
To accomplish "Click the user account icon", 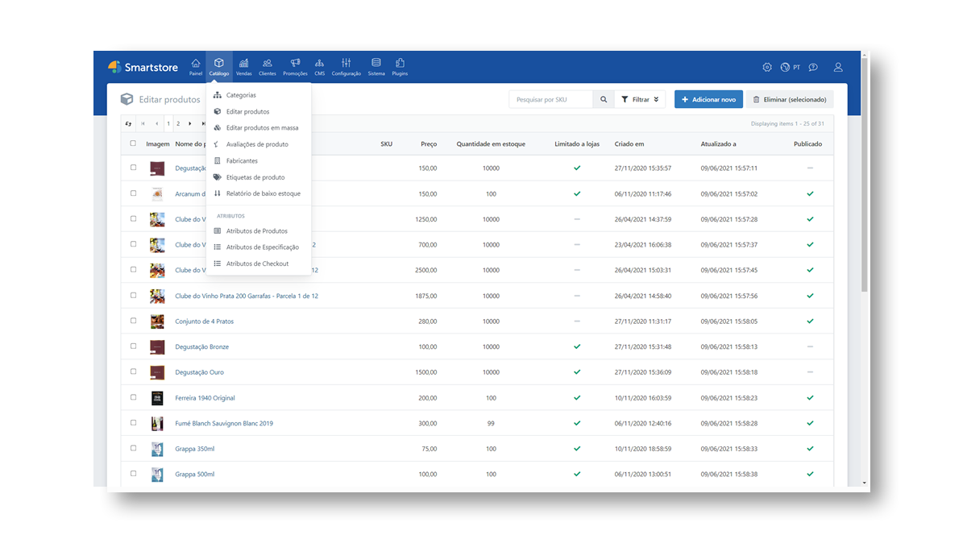I will pos(838,67).
